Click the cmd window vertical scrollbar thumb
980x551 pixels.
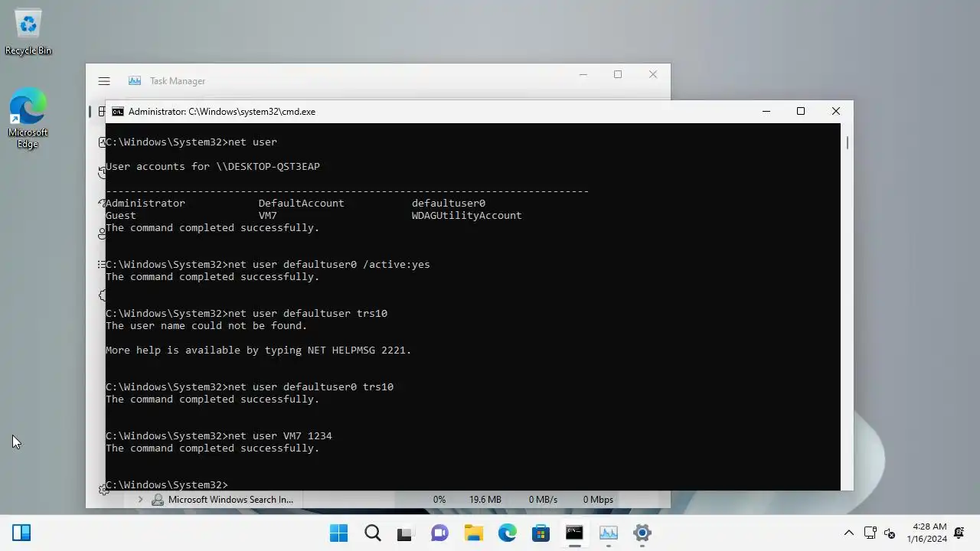[x=848, y=142]
